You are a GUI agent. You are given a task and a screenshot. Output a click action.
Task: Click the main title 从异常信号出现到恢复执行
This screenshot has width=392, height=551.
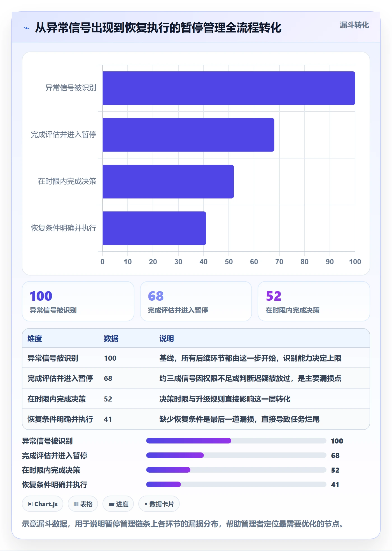click(x=158, y=28)
